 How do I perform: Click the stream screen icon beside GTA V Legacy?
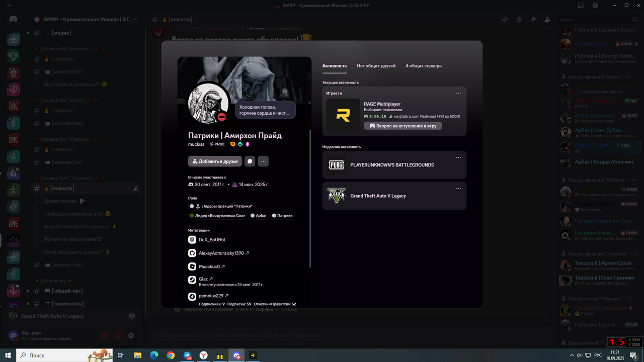(x=132, y=316)
